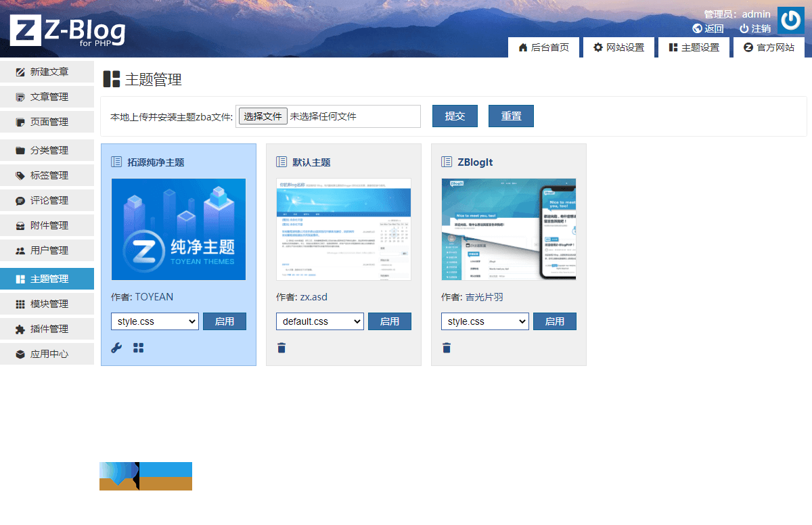Open style.css dropdown for ZBlogIt
812x525 pixels.
point(485,321)
